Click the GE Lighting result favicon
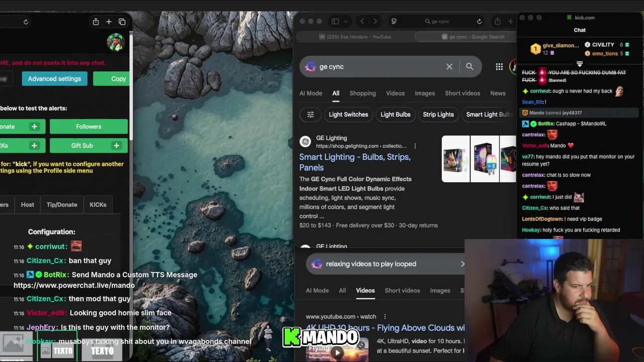 [x=305, y=142]
